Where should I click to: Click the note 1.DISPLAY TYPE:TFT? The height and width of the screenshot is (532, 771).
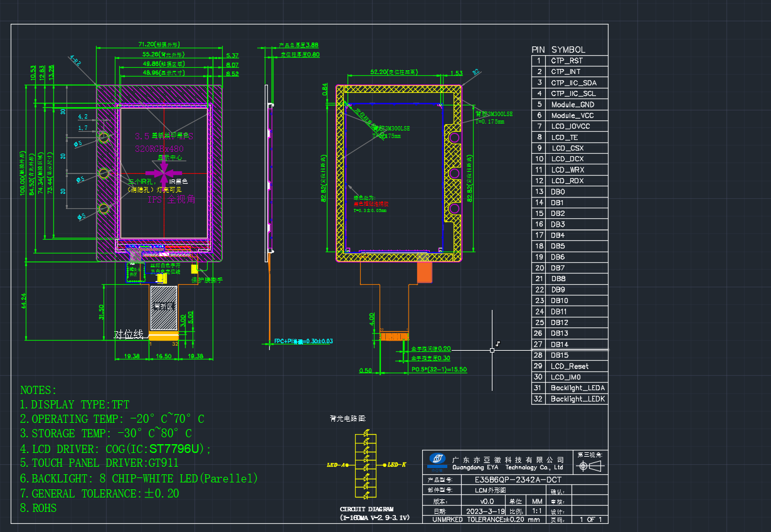point(75,405)
